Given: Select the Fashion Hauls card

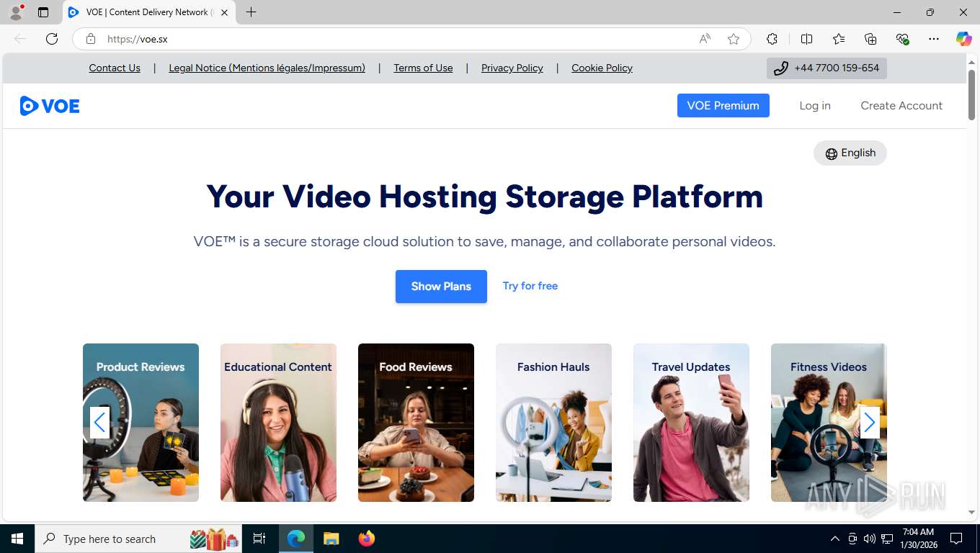Looking at the screenshot, I should 553,423.
